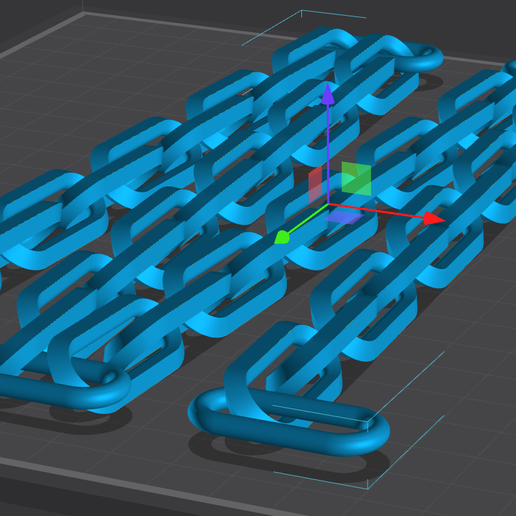Select the green plane handle square

click(x=356, y=179)
